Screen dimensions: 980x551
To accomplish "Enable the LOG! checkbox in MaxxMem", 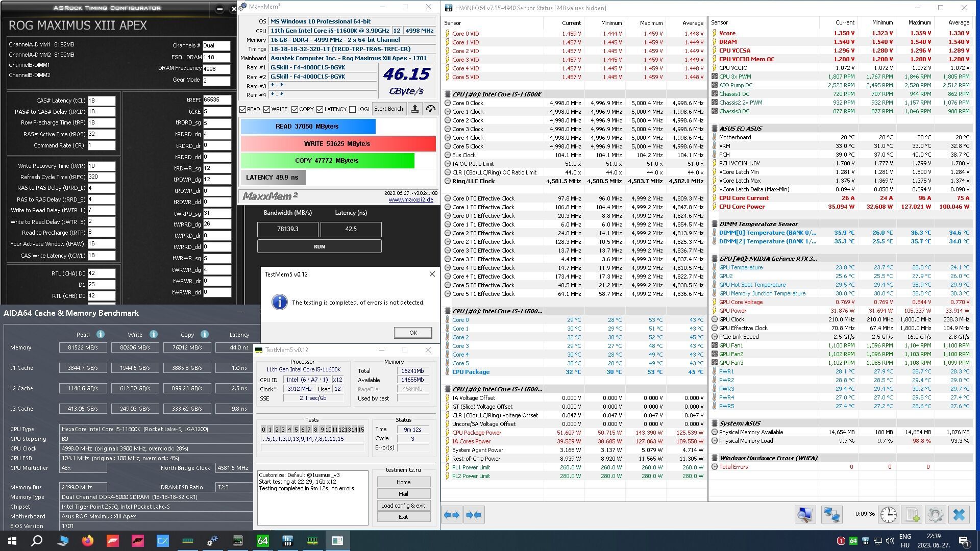I will coord(352,109).
